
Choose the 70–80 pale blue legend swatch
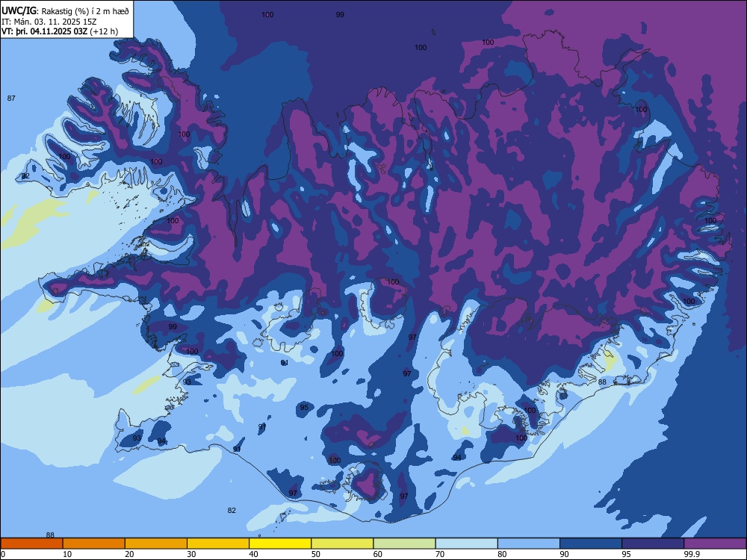point(467,544)
